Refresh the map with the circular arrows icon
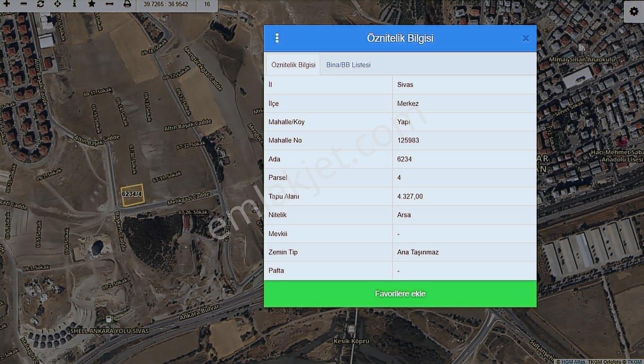Screen dimensions: 644x364 pos(40,4)
